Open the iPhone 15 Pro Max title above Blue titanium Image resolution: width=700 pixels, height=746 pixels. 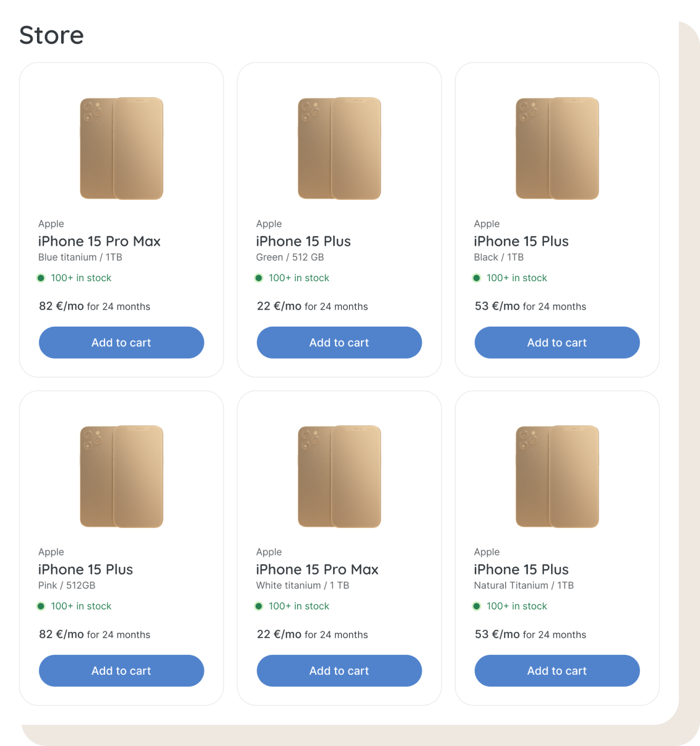(x=99, y=241)
